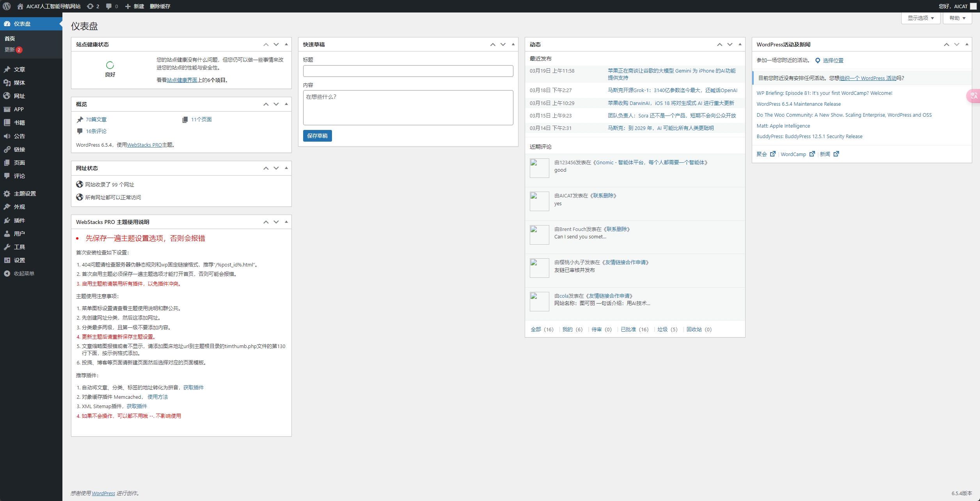Click the 网址 globe sidebar icon
This screenshot has height=501, width=980.
coord(7,96)
